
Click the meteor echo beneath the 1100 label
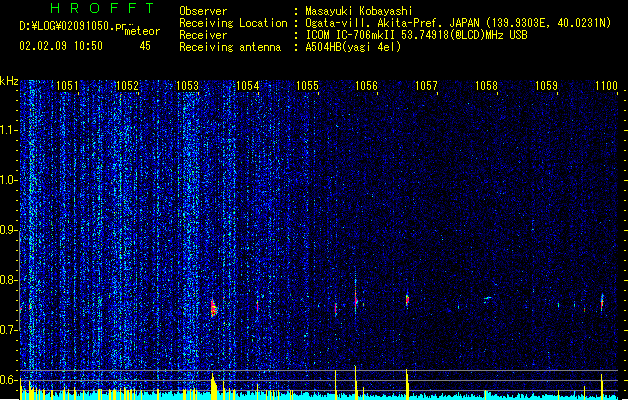pyautogui.click(x=602, y=302)
